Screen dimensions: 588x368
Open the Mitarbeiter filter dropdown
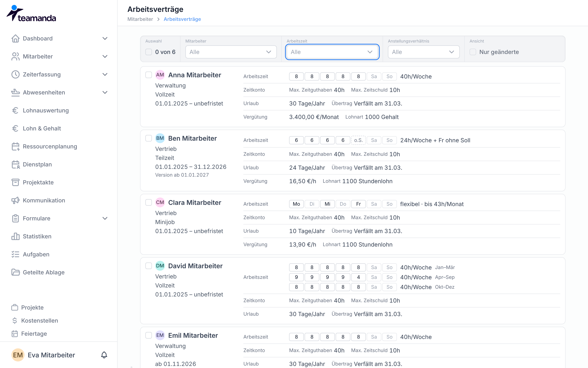pos(231,52)
